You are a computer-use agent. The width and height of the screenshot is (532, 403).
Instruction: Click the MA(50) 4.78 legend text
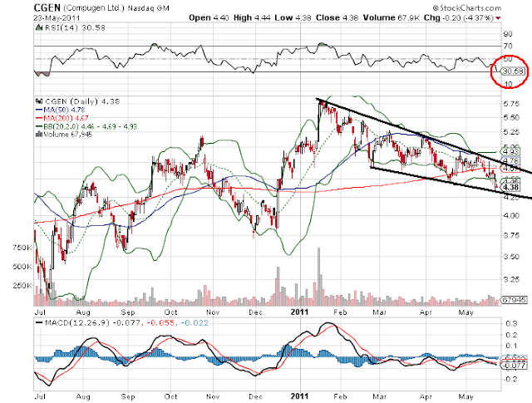[x=64, y=110]
